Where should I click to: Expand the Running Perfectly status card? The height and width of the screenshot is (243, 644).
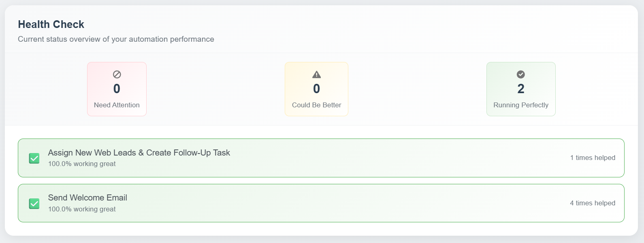tap(520, 89)
